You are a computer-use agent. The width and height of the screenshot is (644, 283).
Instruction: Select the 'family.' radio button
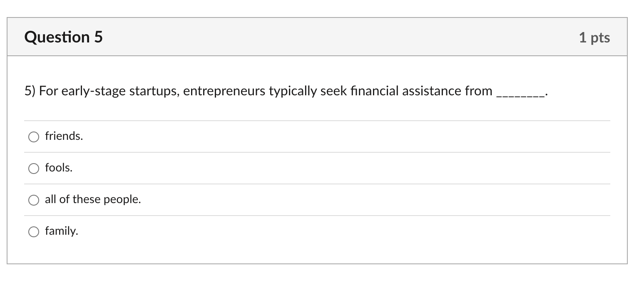tap(34, 231)
